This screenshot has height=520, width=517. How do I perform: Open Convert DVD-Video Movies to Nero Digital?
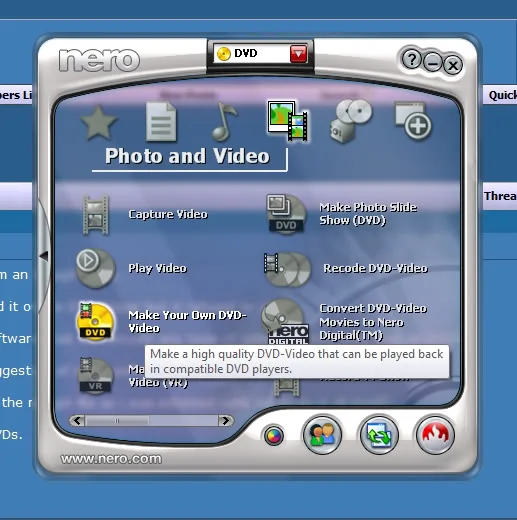click(x=373, y=322)
